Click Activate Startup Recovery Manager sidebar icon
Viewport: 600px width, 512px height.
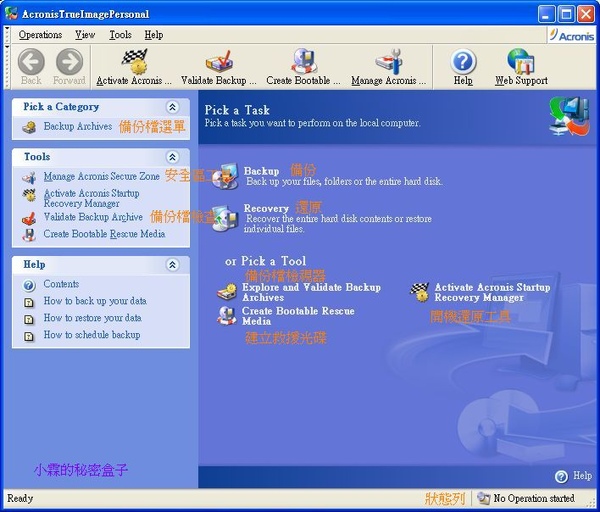click(x=29, y=195)
